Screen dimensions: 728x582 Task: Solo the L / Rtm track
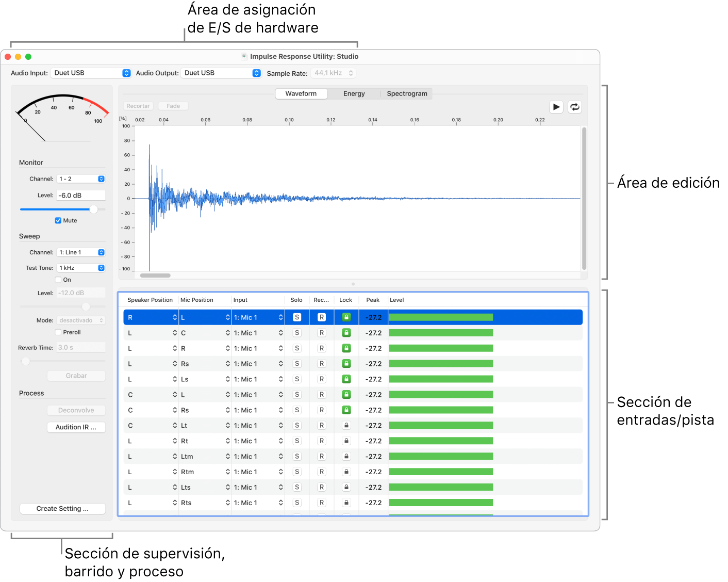pyautogui.click(x=297, y=472)
